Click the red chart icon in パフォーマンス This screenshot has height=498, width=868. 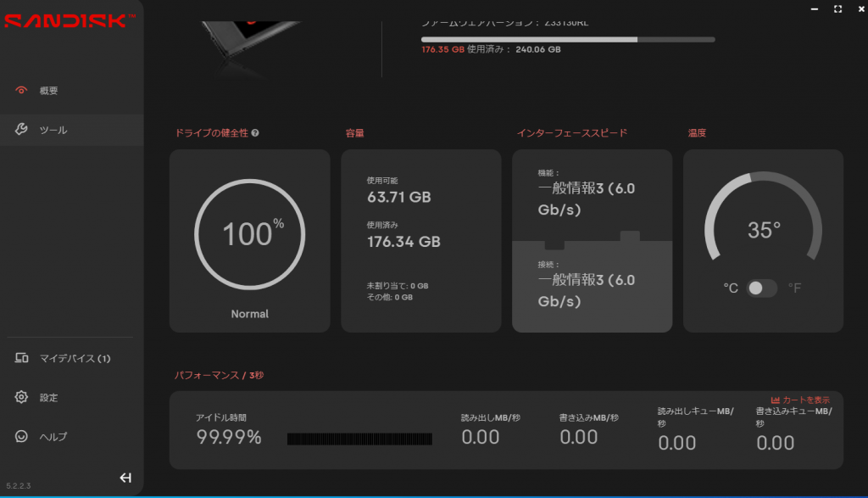click(775, 400)
